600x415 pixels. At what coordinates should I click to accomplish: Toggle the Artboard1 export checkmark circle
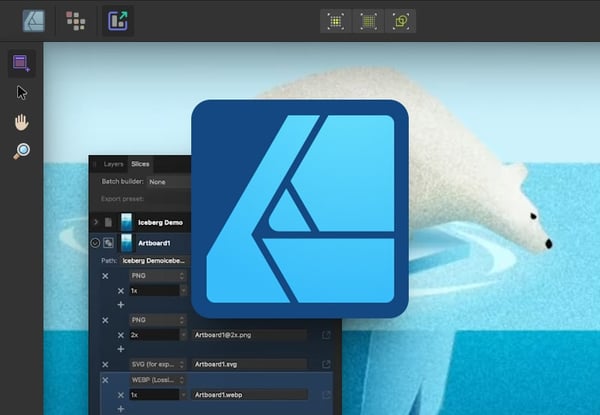(x=95, y=243)
